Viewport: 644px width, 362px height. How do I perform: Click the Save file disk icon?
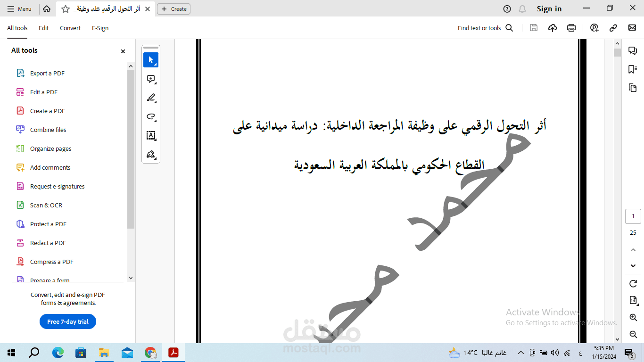tap(534, 28)
